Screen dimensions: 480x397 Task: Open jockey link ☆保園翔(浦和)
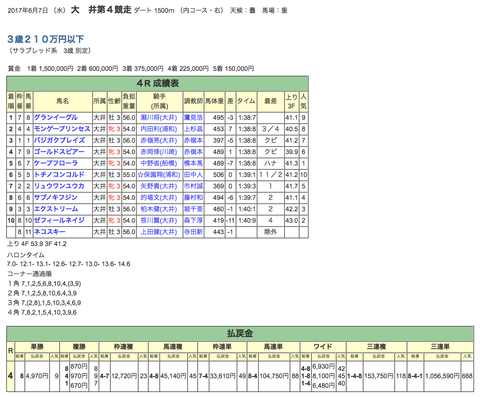(x=159, y=175)
